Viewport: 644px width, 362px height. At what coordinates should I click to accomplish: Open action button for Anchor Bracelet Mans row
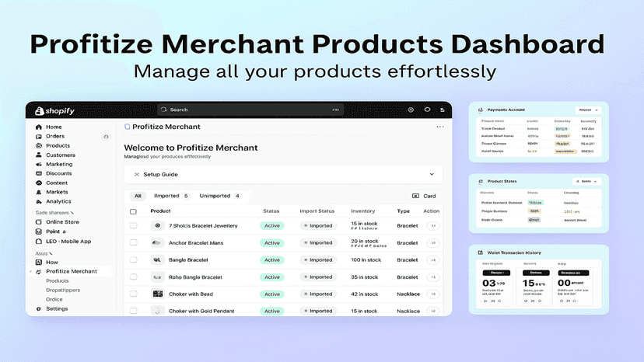click(x=433, y=243)
